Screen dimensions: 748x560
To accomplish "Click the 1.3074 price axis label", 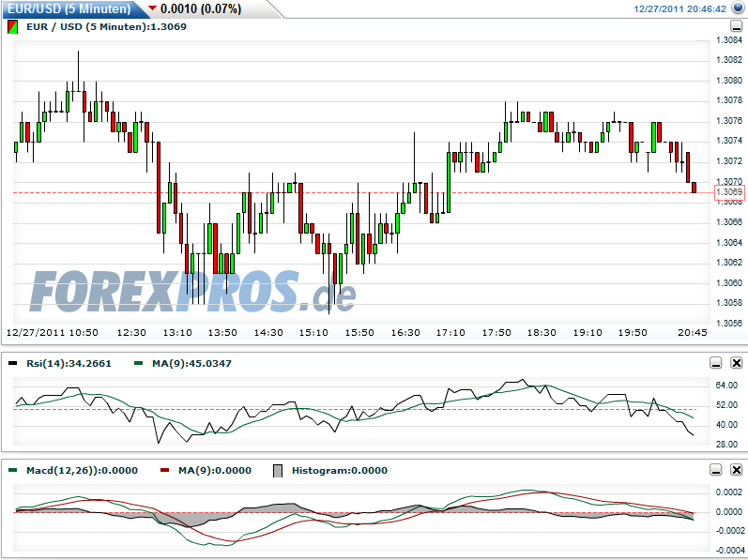I will point(729,141).
